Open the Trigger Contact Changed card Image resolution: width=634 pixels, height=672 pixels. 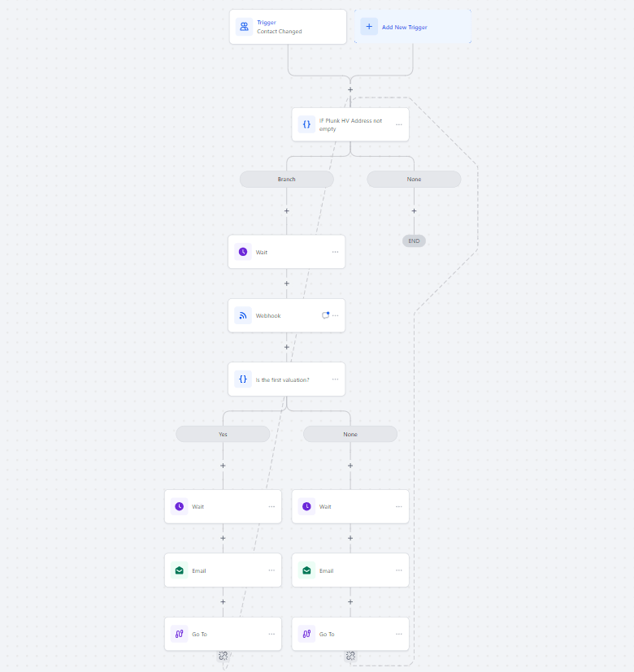288,27
